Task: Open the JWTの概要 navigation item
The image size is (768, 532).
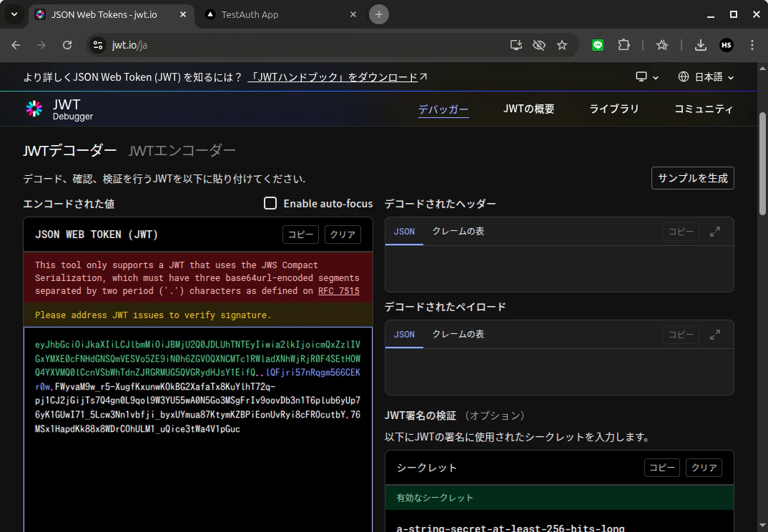Action: 528,109
